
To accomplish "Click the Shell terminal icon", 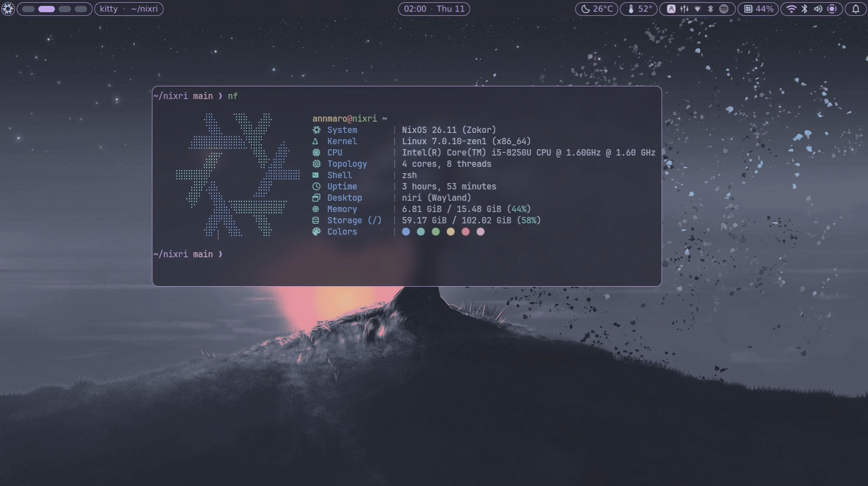I will pyautogui.click(x=316, y=175).
